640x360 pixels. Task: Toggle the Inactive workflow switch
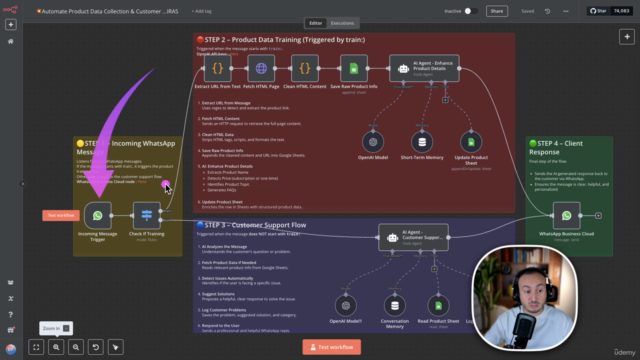coord(471,11)
